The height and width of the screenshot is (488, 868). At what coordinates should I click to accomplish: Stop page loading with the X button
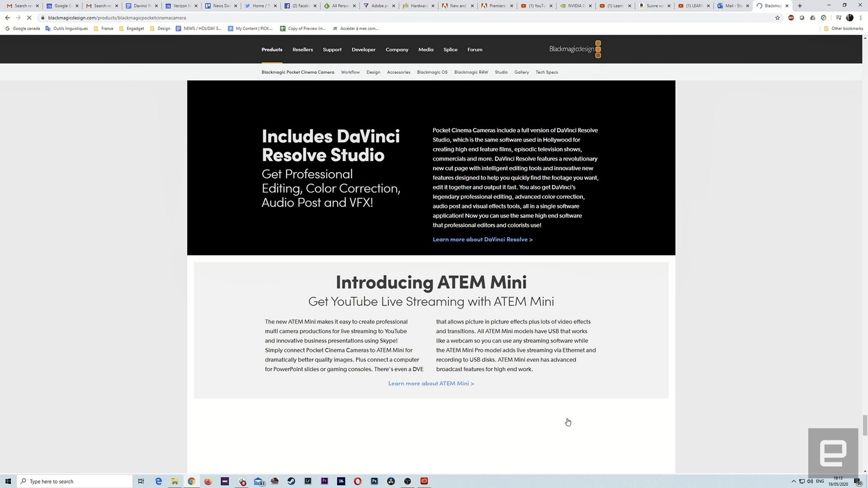[x=29, y=17]
